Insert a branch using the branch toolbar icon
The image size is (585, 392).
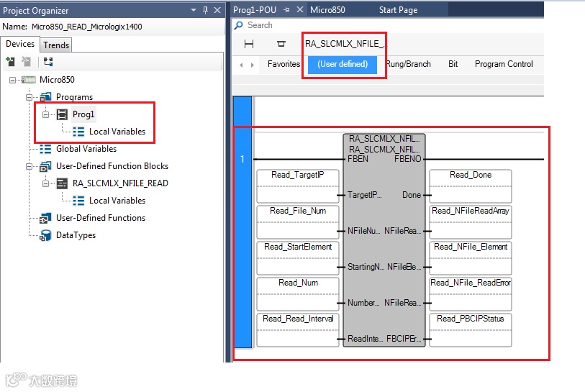point(281,44)
